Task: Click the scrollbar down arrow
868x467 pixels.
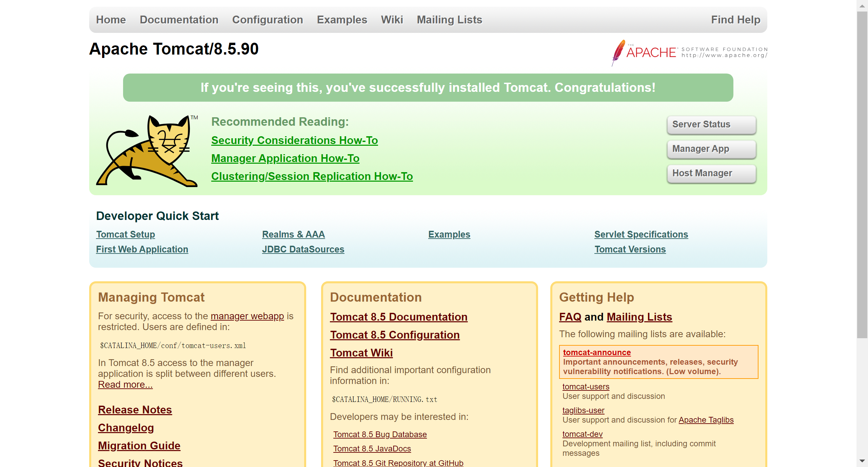Action: point(862,461)
